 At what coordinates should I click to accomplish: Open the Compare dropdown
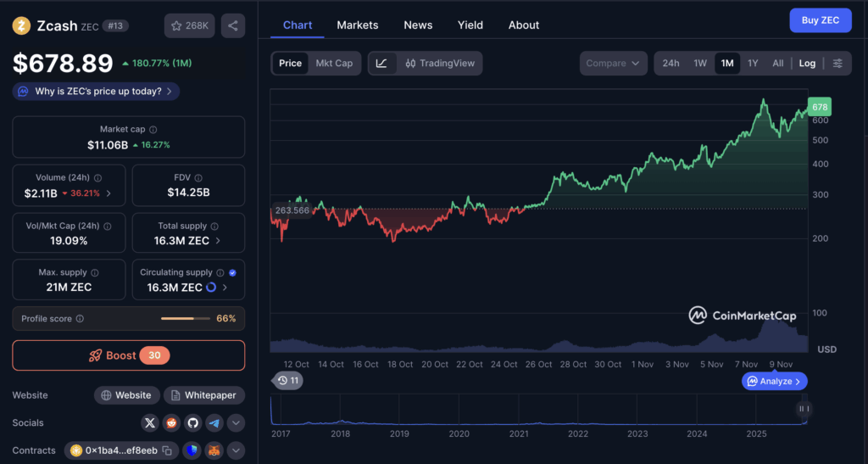click(x=613, y=63)
